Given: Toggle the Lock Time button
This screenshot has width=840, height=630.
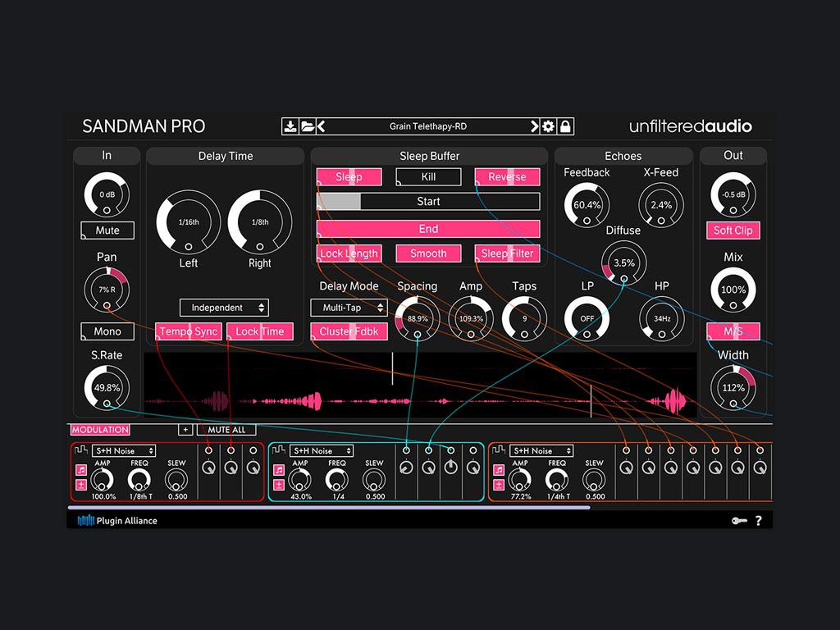Looking at the screenshot, I should [260, 331].
